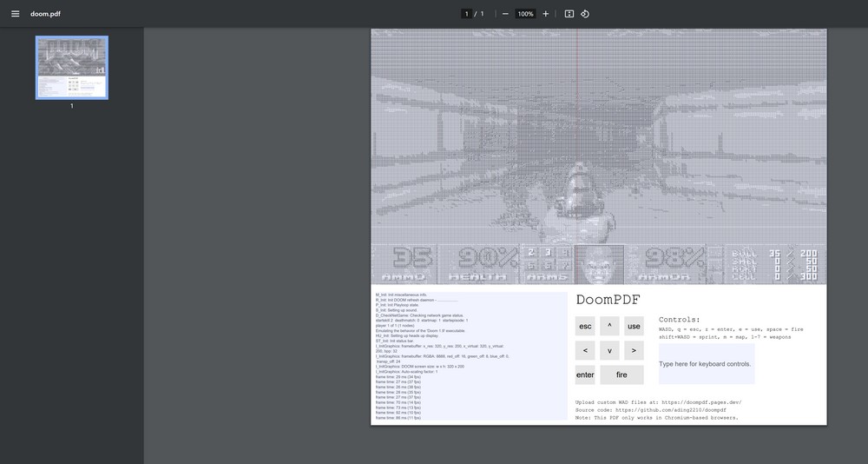
Task: Click the 'HU_Init: Setting up heads up display' line
Action: point(407,336)
